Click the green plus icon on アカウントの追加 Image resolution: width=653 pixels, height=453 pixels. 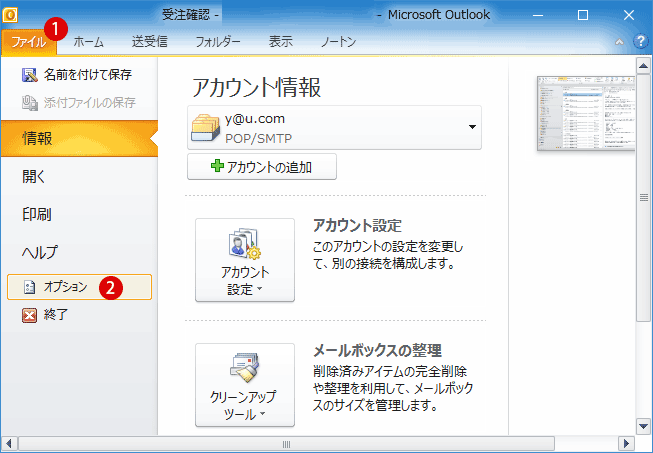(x=217, y=166)
